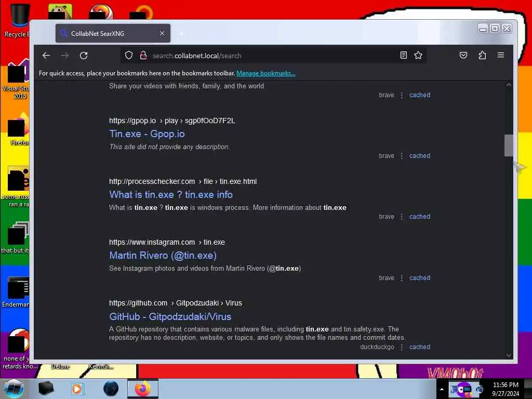Open the Firefox desktop shortcut
Viewport: 532px width, 399px height.
click(x=18, y=129)
